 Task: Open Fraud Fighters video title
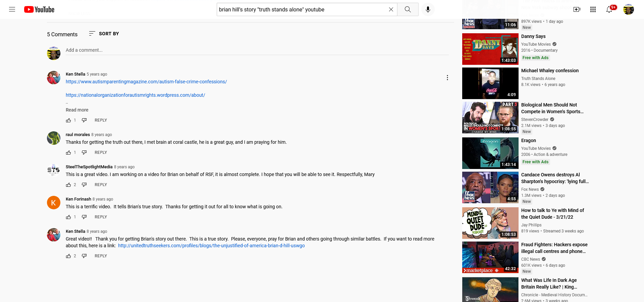pyautogui.click(x=554, y=248)
